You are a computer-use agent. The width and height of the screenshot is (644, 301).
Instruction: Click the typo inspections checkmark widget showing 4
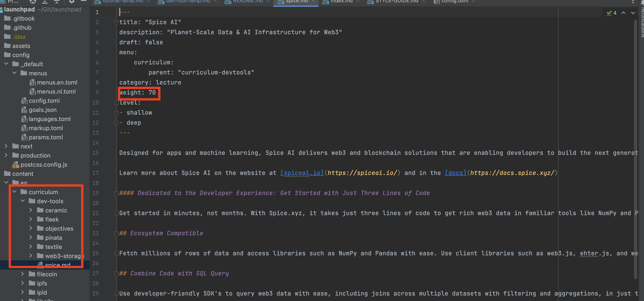[x=612, y=13]
